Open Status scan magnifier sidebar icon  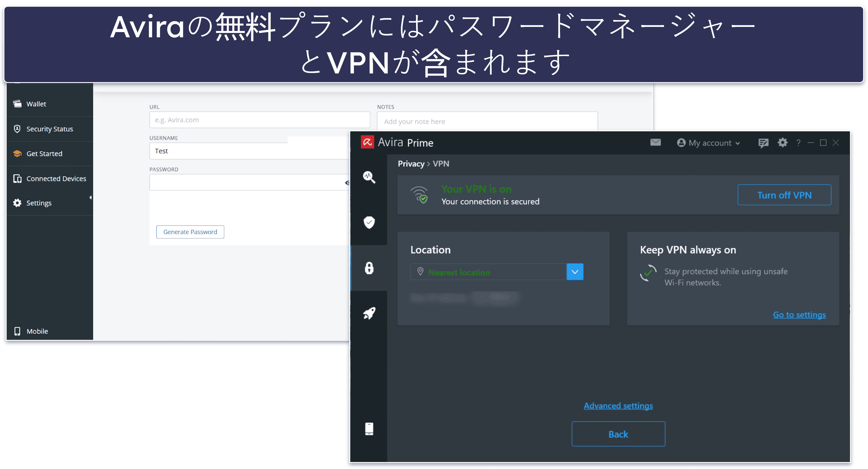(x=369, y=177)
